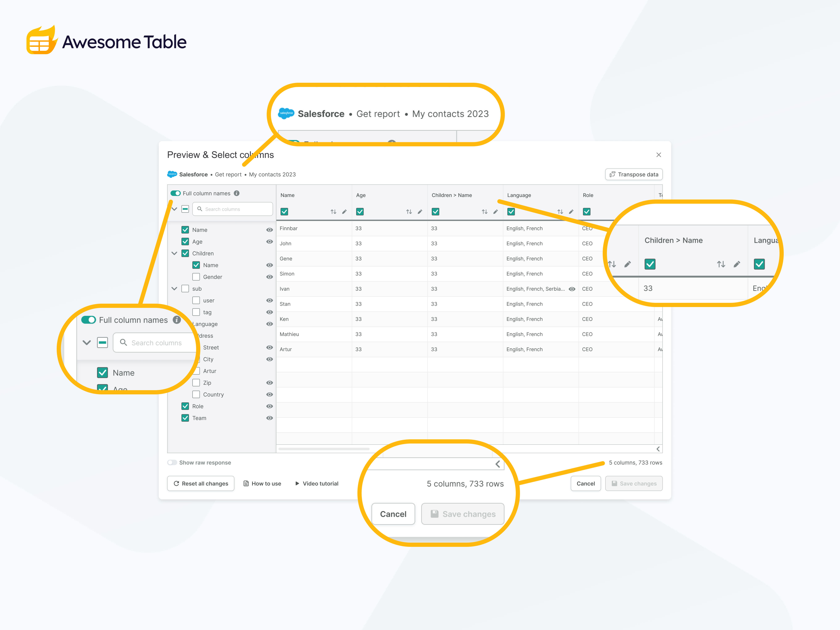Toggle the eye icon for the Country field
Screen dimensions: 840x630
[270, 395]
